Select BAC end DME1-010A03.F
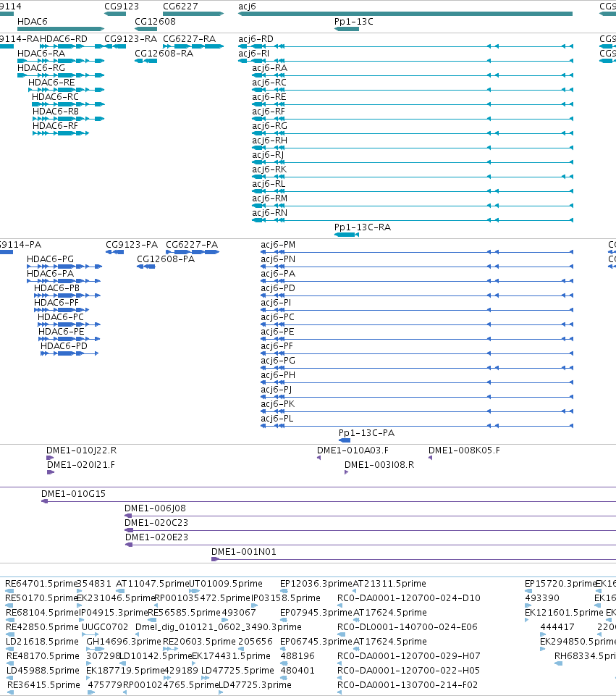This screenshot has height=696, width=616. click(353, 450)
